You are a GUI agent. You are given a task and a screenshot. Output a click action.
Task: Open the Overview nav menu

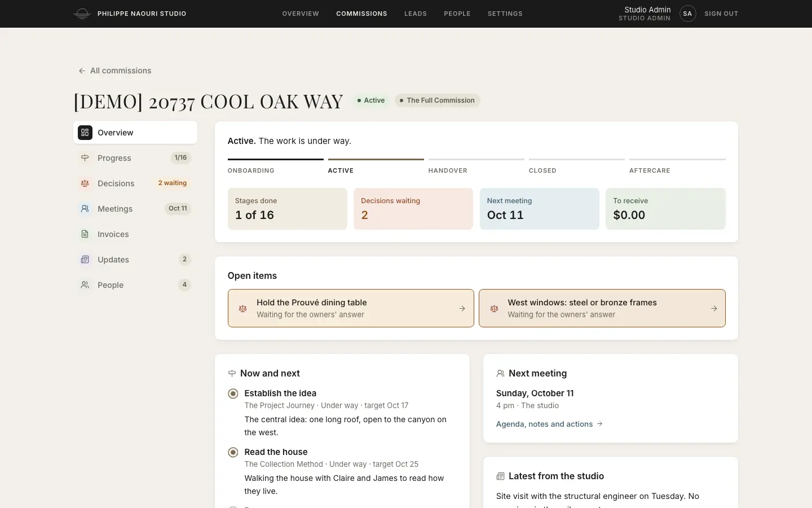click(301, 14)
